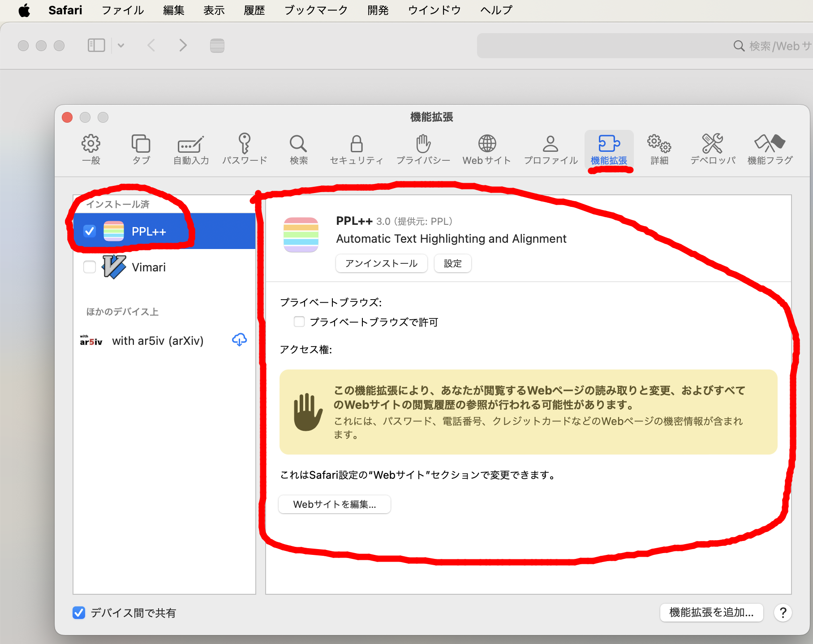Open the プライバシー (Privacy) settings tab
813x644 pixels.
point(423,150)
